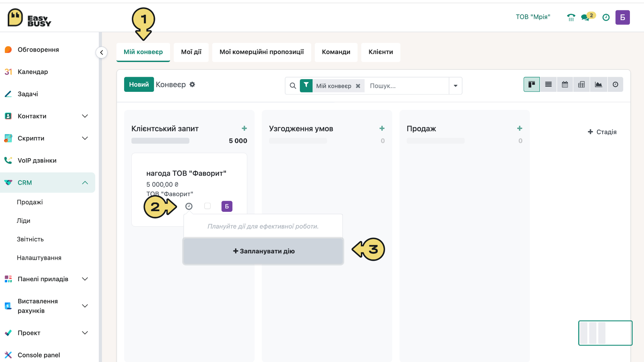Add a card to Продаж stage
This screenshot has height=362, width=644.
[x=520, y=128]
